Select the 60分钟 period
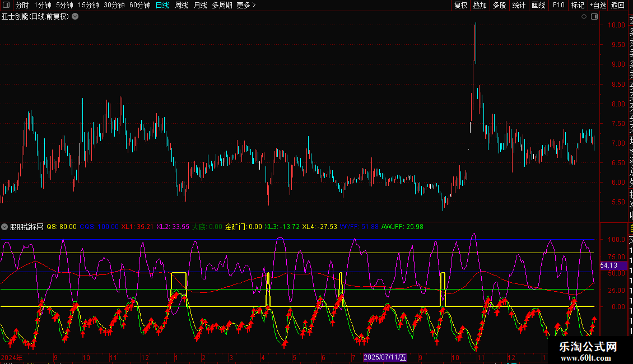This screenshot has width=633, height=364. [139, 5]
